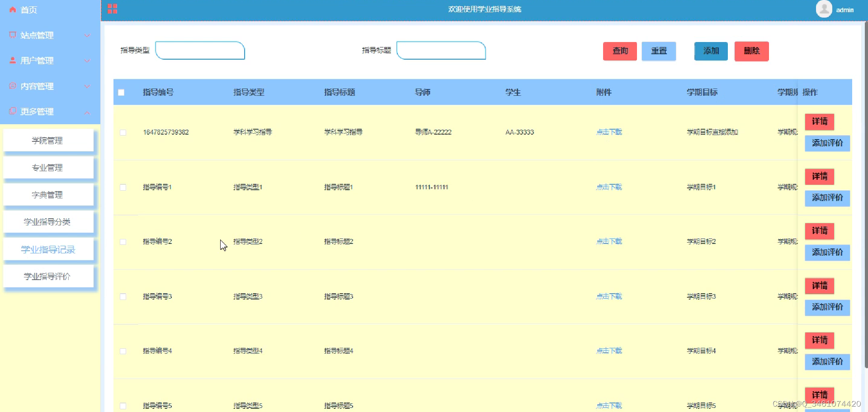
Task: Click the 添加 add button
Action: pos(711,51)
